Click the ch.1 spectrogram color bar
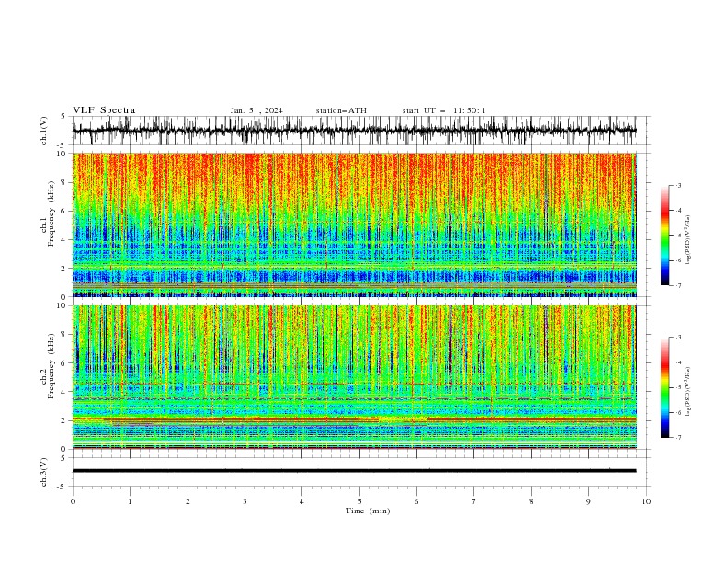This screenshot has width=728, height=563. coord(665,236)
